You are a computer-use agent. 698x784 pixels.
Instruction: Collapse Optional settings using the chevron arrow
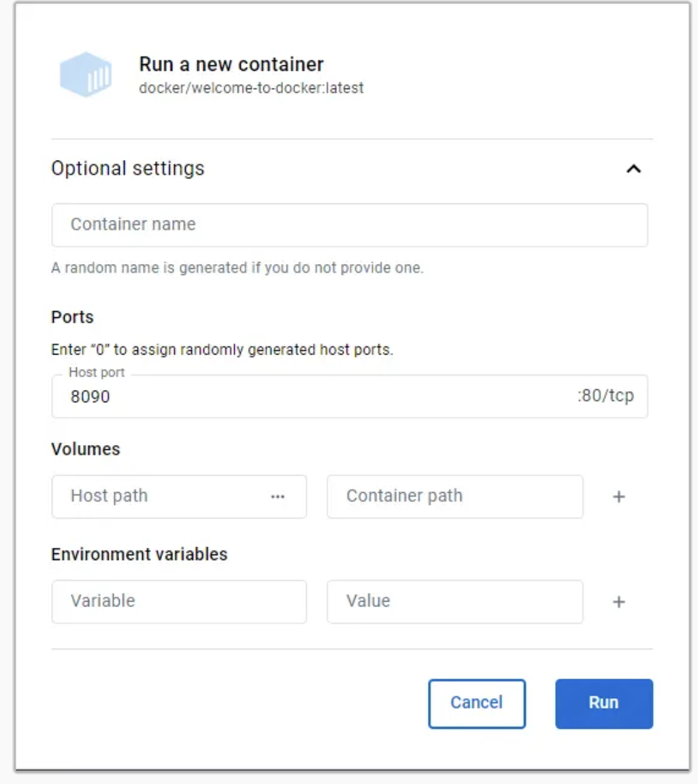click(633, 169)
